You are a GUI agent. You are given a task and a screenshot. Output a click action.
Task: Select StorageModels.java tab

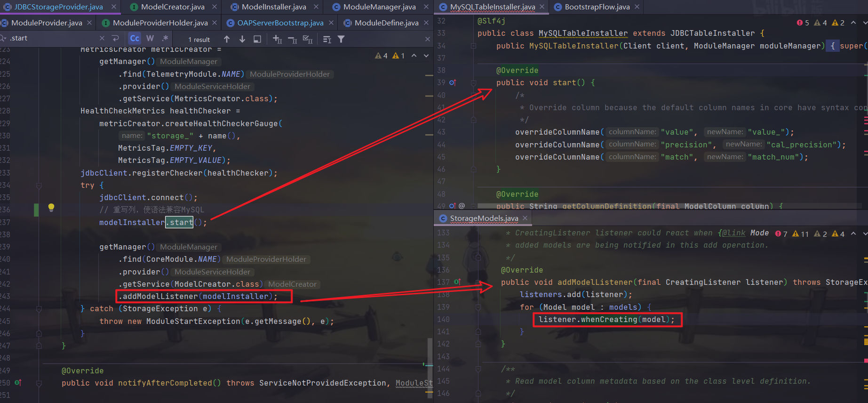484,218
